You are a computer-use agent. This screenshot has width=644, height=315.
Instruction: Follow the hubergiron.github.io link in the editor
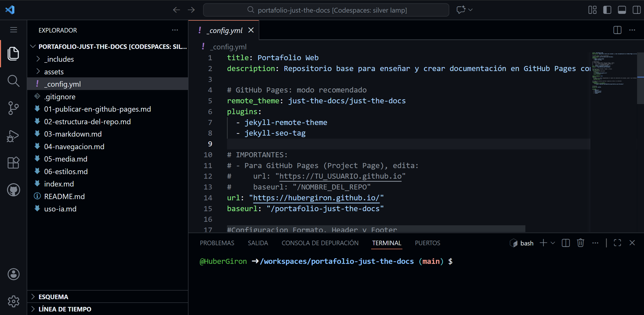(316, 198)
